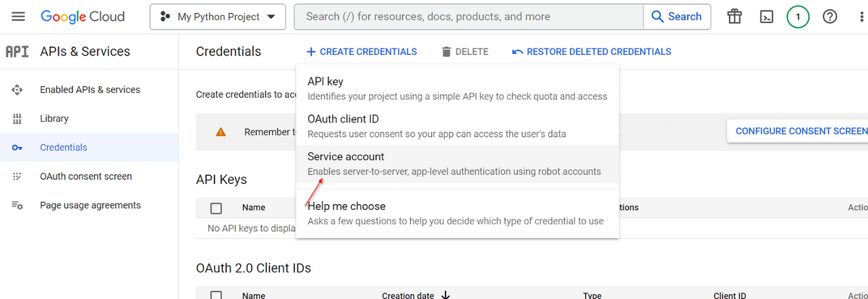Image resolution: width=868 pixels, height=299 pixels.
Task: Sort by Creation date arrow
Action: 446,295
